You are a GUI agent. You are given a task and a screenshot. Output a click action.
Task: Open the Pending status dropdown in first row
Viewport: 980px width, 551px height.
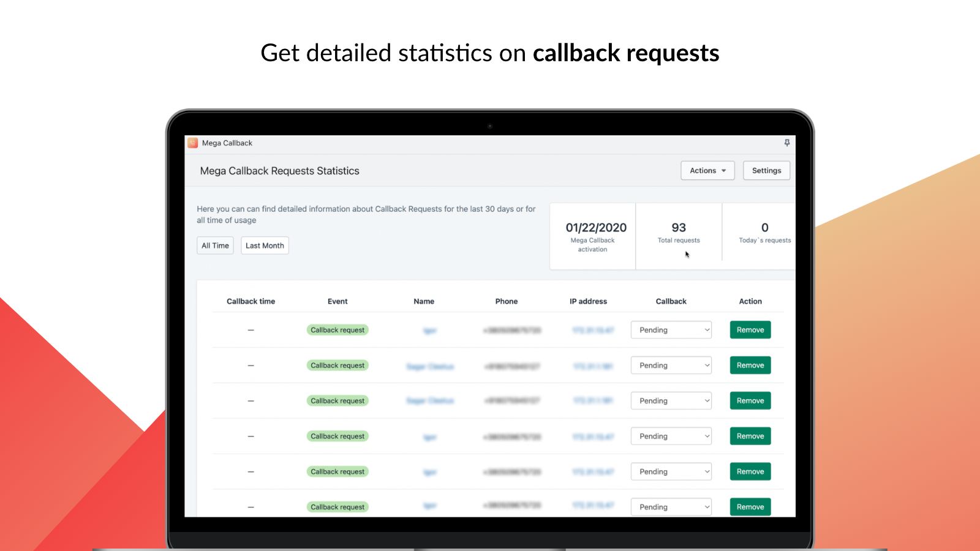[671, 329]
